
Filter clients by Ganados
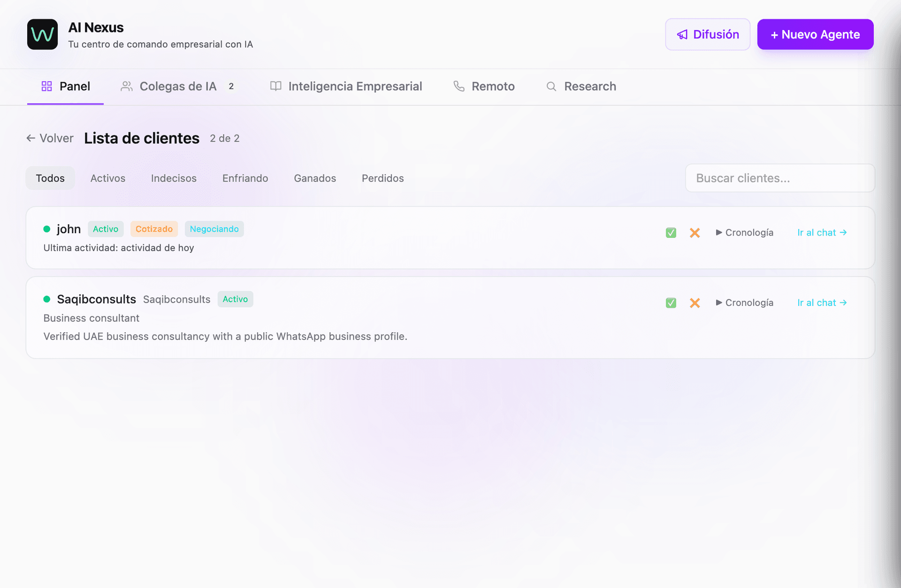pos(315,178)
